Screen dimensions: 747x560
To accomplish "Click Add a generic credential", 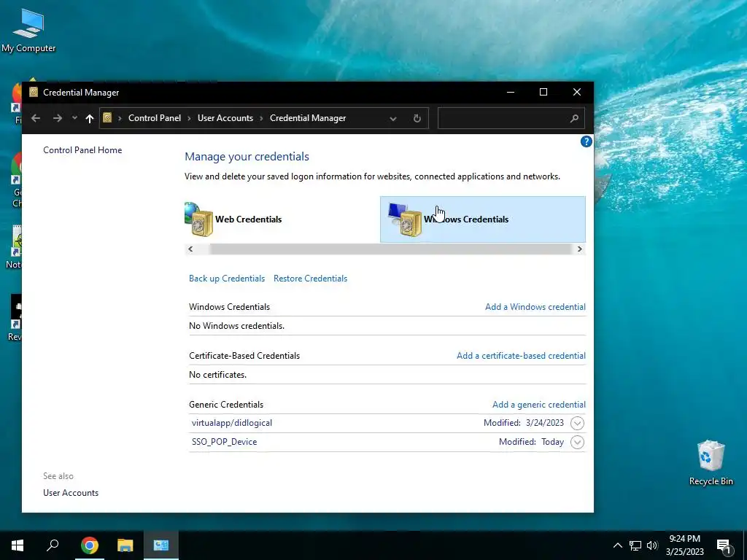I will pos(539,404).
